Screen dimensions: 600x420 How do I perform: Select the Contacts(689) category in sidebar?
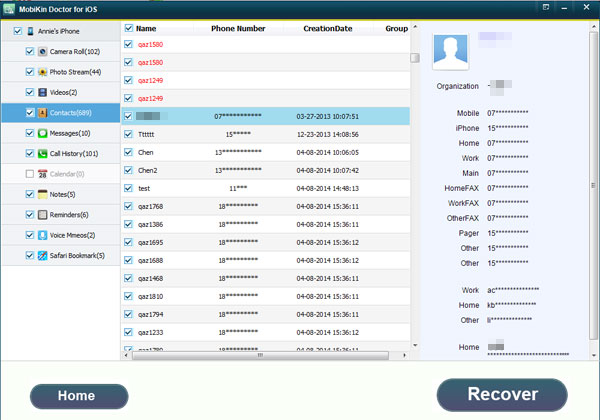tap(68, 113)
